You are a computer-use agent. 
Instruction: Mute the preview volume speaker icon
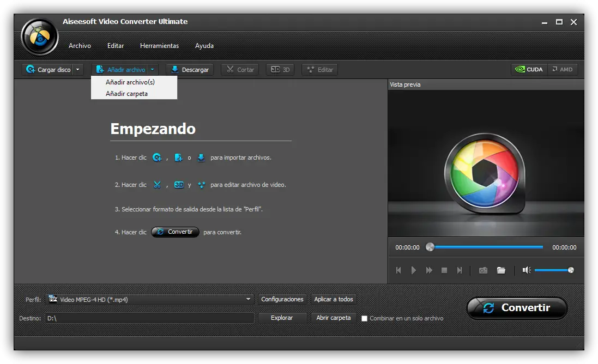[527, 270]
